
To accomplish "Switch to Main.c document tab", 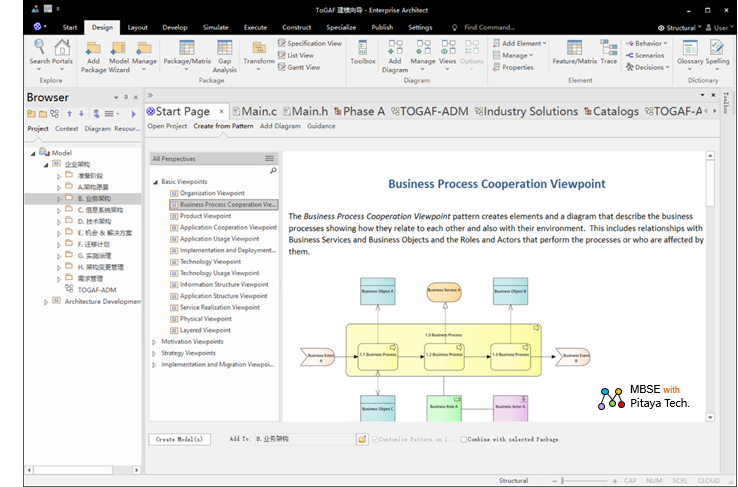I will [x=255, y=112].
